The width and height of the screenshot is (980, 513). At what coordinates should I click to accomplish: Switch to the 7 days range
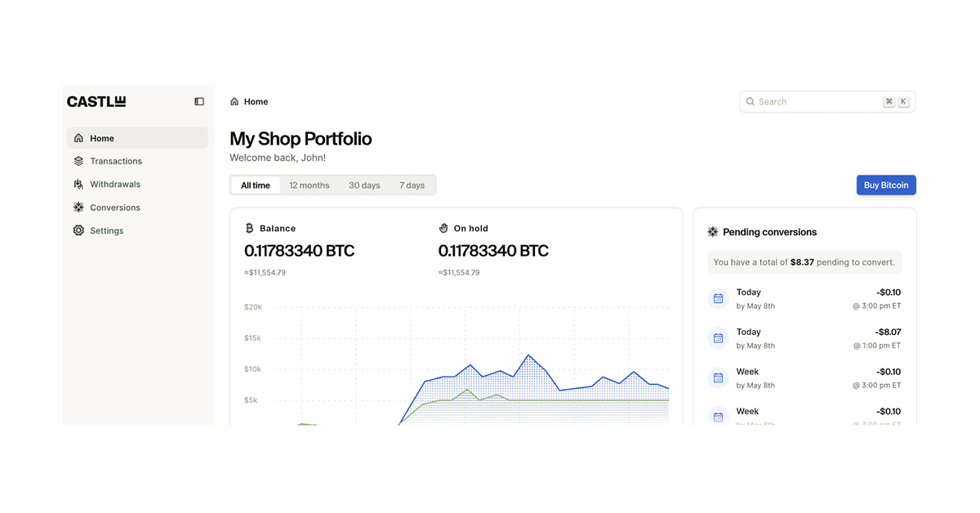tap(412, 185)
